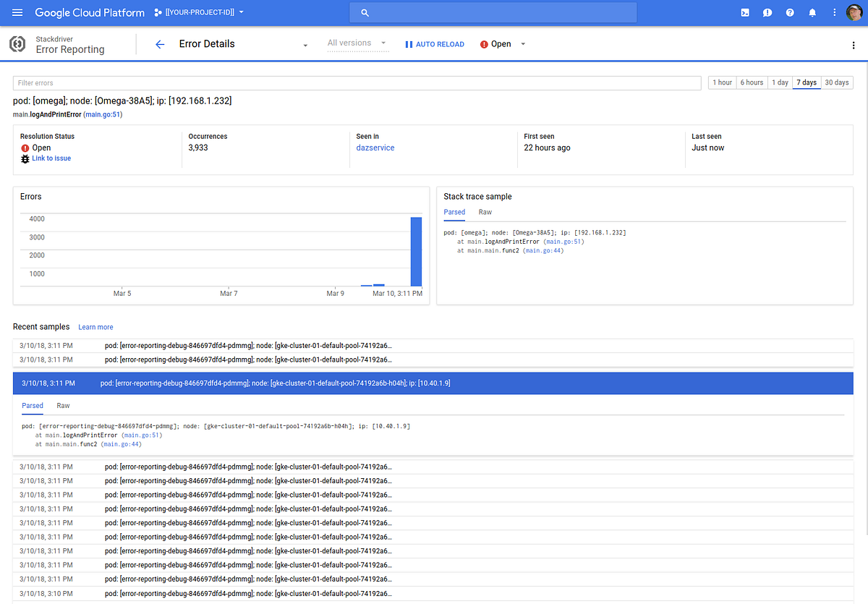Viewport: 868px width, 604px height.
Task: Click the back arrow next to Error Details
Action: tap(159, 44)
